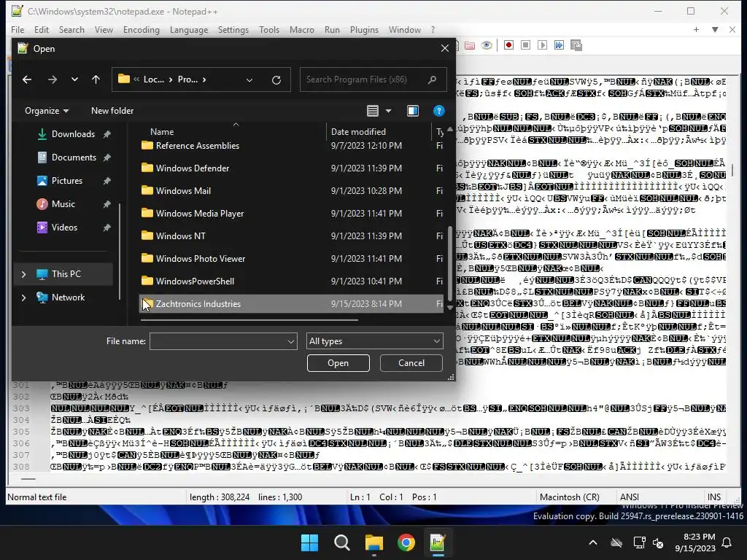Open the File menu in Notepad++

coord(18,29)
